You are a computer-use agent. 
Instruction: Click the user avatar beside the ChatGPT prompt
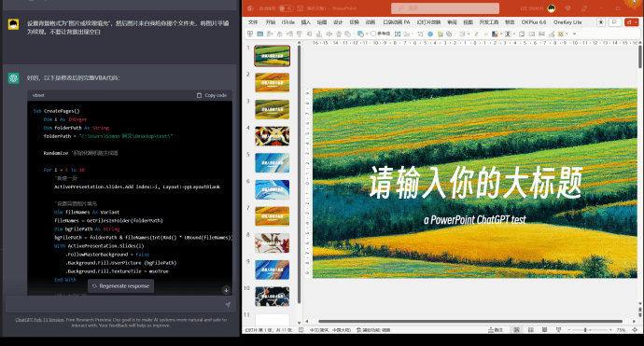click(x=14, y=24)
